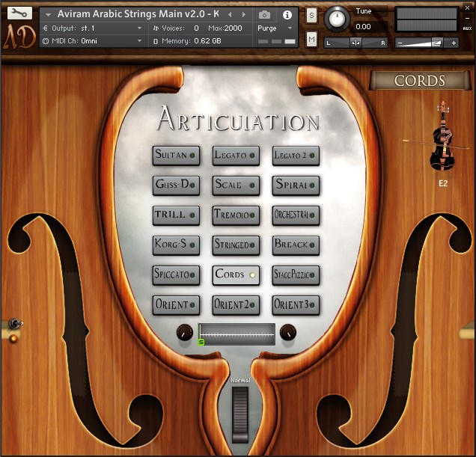Screen dimensions: 476x457
Task: Click the Normal vertical slider
Action: click(239, 414)
